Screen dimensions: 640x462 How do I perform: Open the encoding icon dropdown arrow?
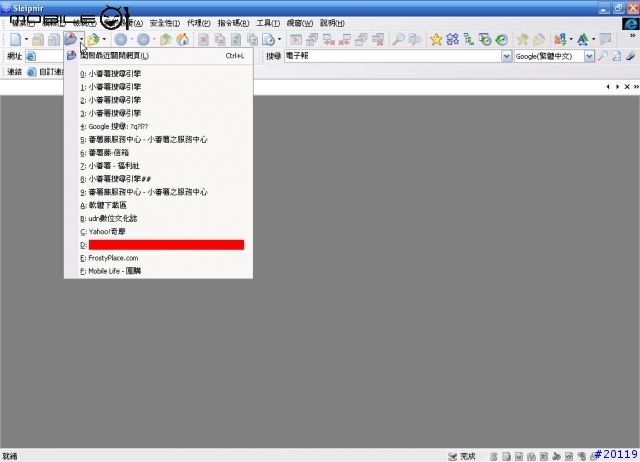tap(571, 40)
